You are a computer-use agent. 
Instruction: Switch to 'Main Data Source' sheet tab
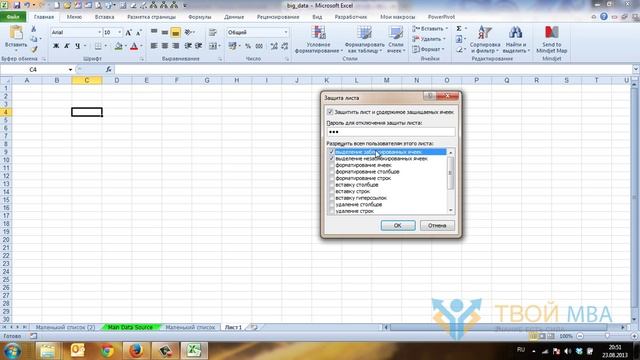130,327
